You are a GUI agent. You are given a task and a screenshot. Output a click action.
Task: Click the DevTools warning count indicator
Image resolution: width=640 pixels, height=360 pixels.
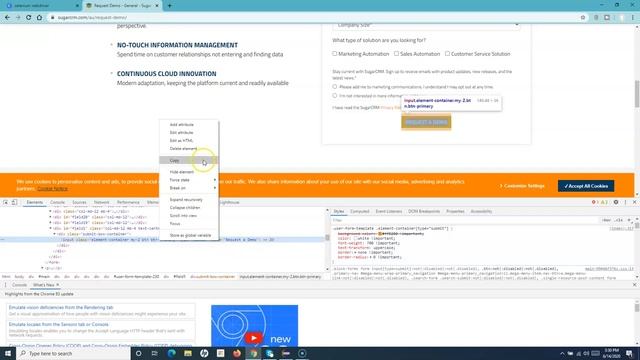click(604, 202)
